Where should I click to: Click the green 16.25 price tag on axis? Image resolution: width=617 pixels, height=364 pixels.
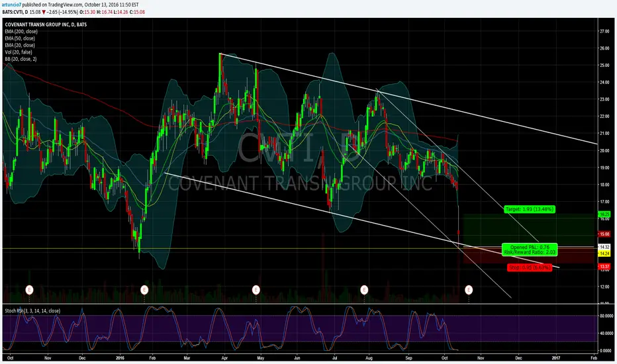[x=604, y=214]
